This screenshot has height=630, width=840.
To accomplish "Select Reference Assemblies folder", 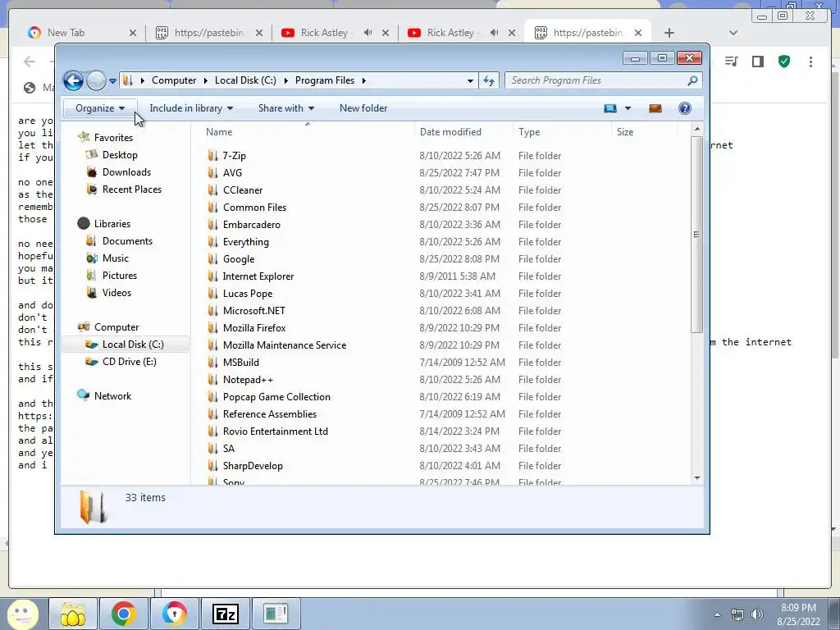I will pyautogui.click(x=269, y=414).
